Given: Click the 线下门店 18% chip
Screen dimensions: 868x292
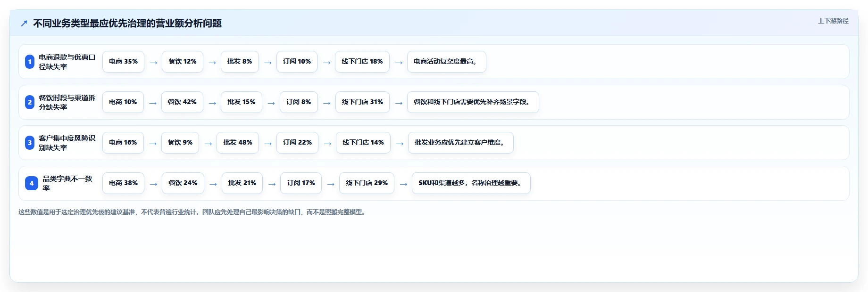Looking at the screenshot, I should 362,62.
